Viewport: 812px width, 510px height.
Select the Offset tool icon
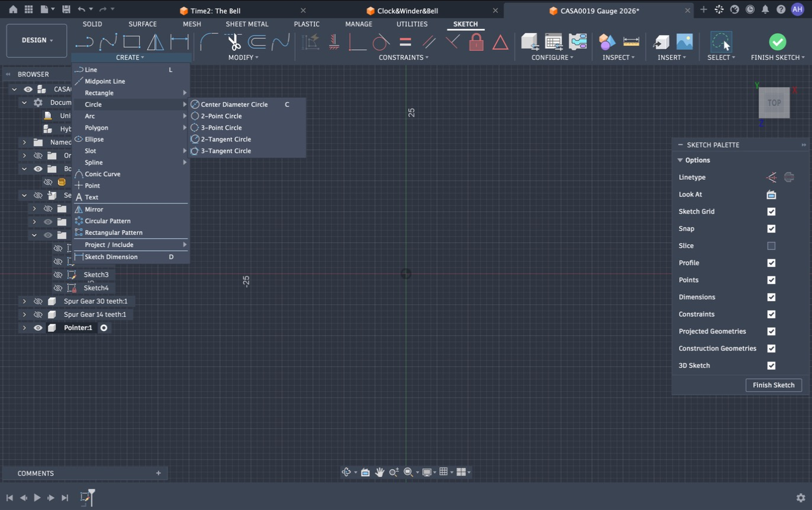click(256, 42)
